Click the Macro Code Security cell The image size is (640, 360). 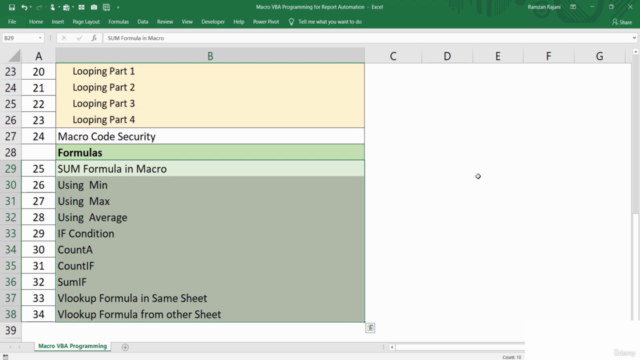click(210, 136)
